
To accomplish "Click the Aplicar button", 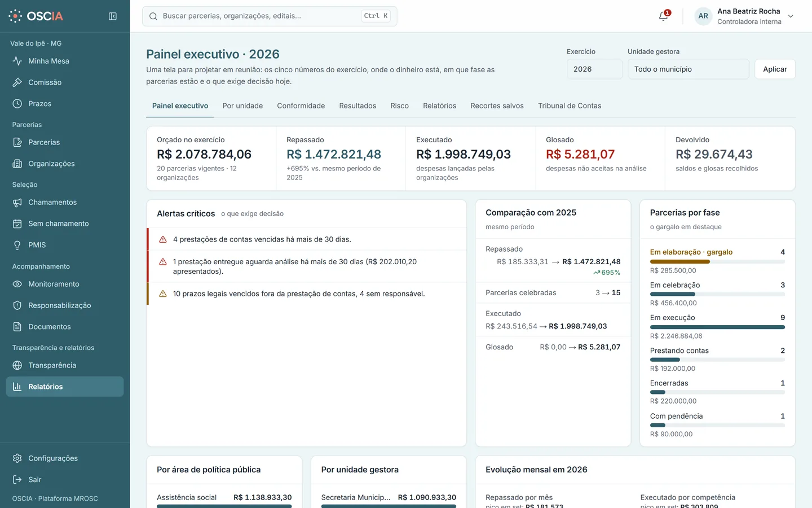I will [775, 69].
